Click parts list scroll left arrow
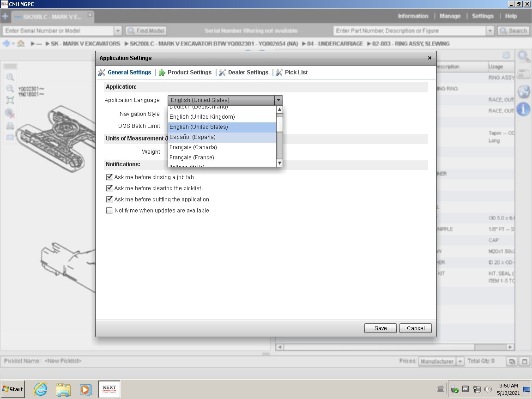This screenshot has height=399, width=532. 279,347
